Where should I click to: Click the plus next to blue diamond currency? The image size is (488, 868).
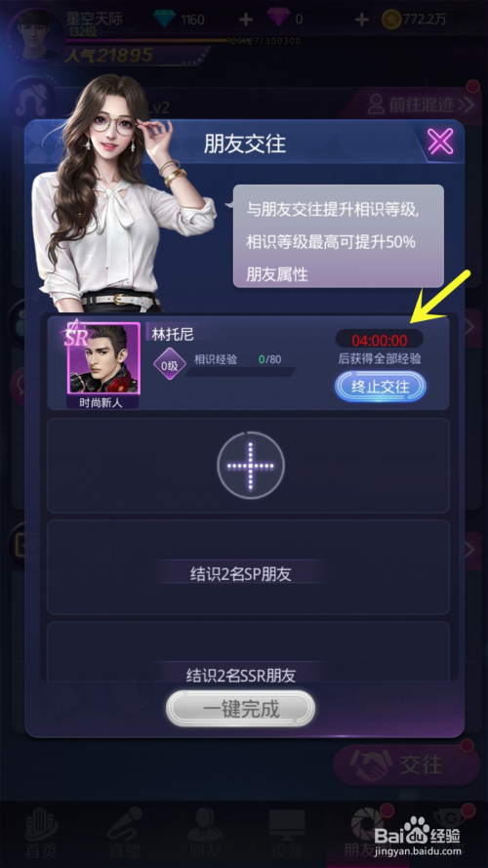[x=246, y=20]
